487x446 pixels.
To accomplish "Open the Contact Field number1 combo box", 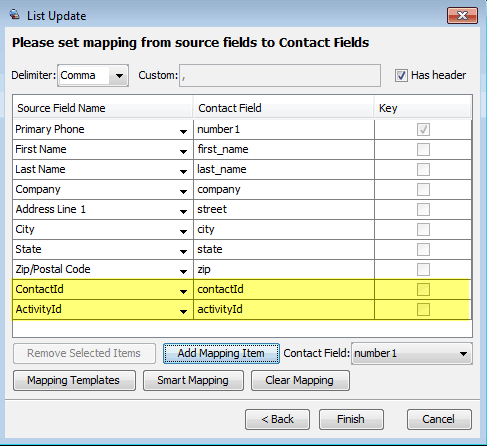I will point(412,353).
